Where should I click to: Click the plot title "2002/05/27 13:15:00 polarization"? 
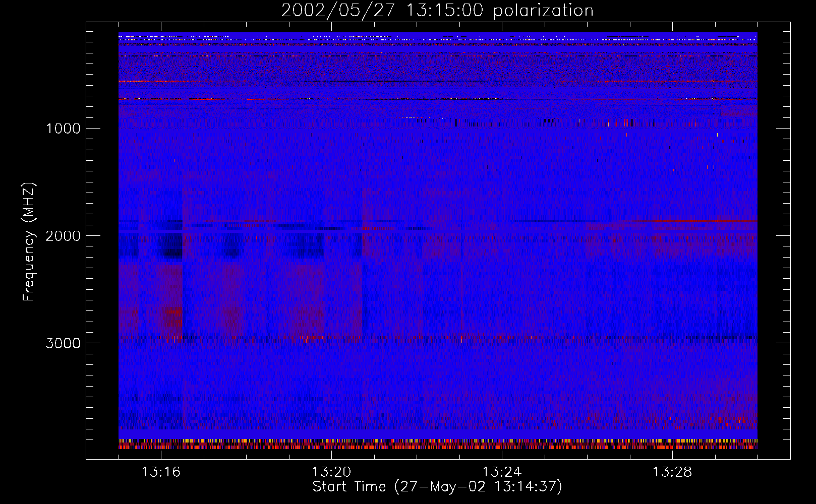(x=437, y=11)
